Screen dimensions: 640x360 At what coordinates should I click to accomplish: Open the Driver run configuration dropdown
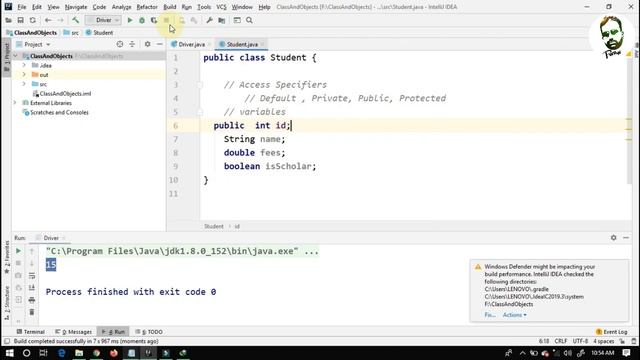[103, 20]
